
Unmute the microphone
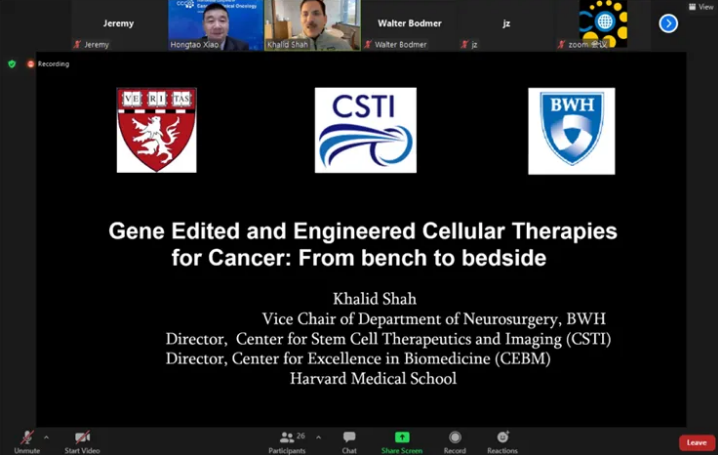[27, 442]
